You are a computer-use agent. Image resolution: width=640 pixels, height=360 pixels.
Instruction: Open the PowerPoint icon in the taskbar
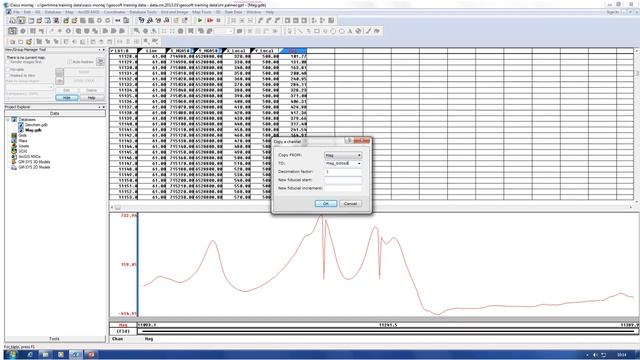coord(91,355)
